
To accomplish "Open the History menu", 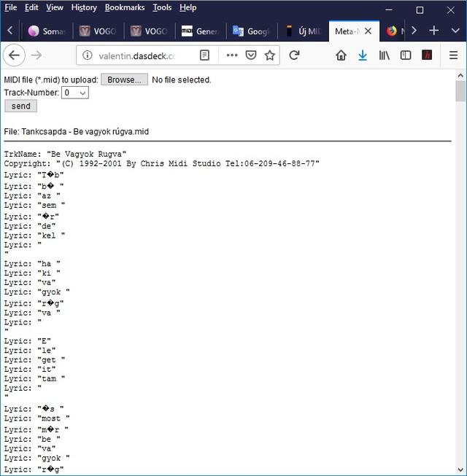I will [x=84, y=7].
